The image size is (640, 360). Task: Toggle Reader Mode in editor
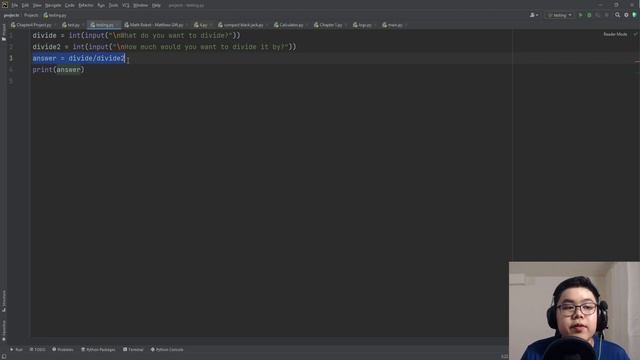click(615, 34)
